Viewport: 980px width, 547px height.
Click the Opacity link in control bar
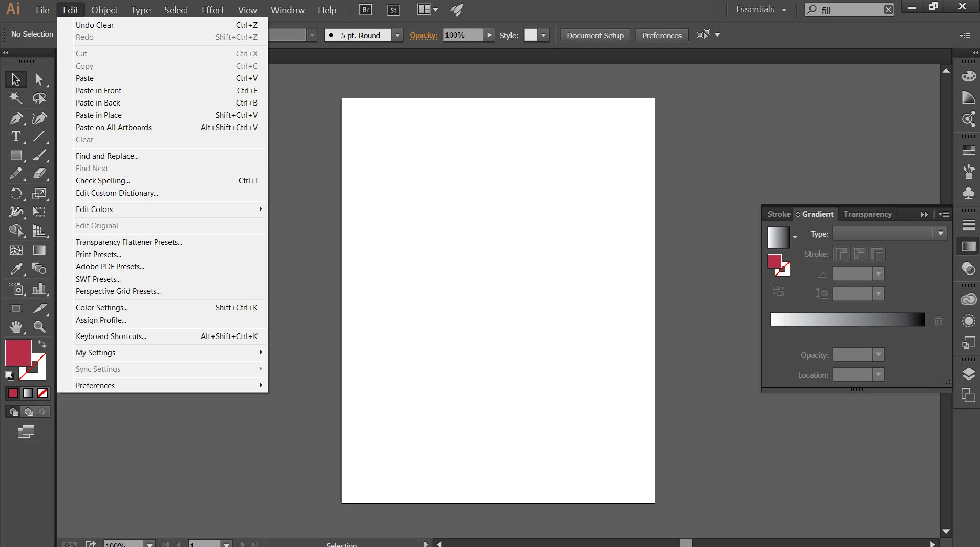click(423, 35)
